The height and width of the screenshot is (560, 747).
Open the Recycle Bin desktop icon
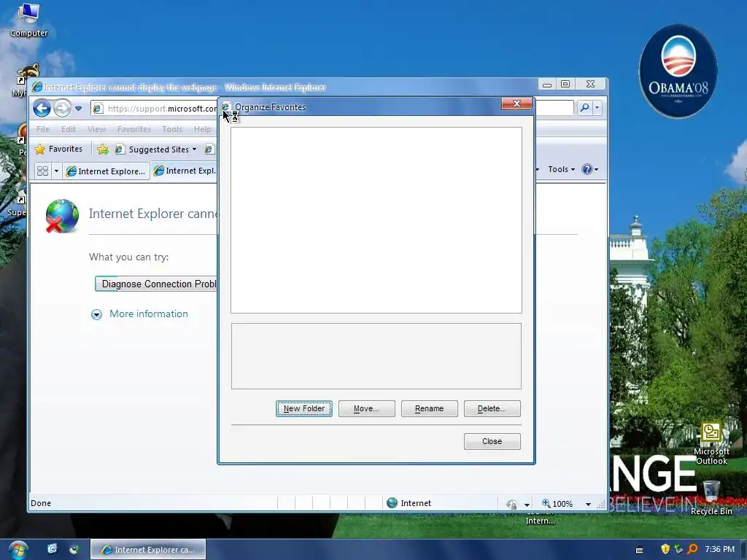[x=711, y=497]
